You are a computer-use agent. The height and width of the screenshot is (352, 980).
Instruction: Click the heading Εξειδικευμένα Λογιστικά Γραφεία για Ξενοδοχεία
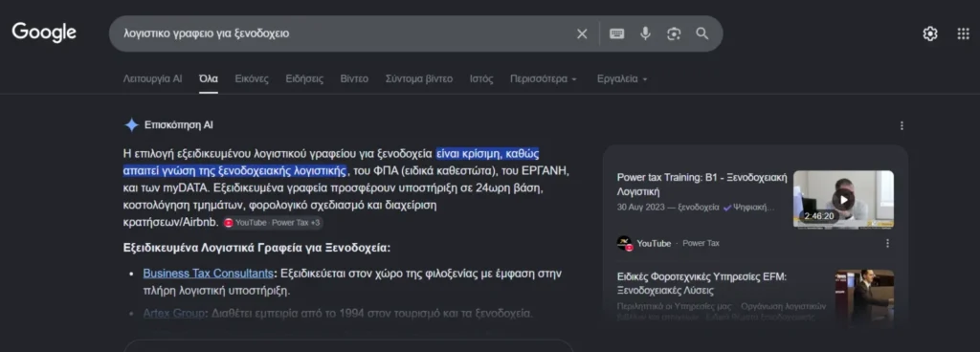[256, 248]
